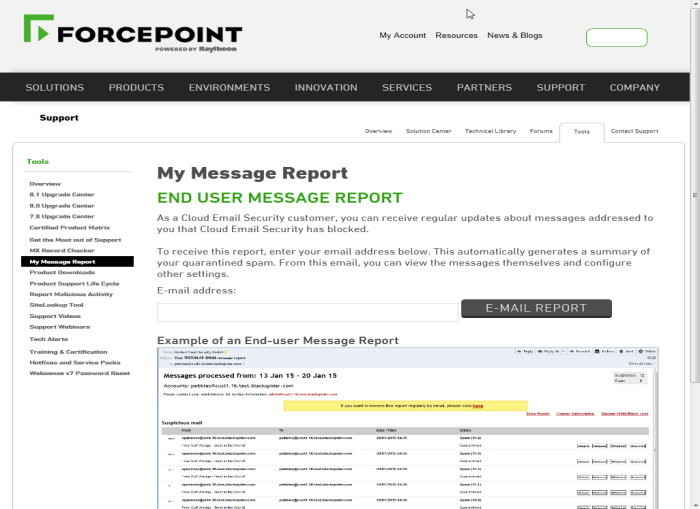Open 8.1 Upgrade Center
This screenshot has width=700, height=509.
point(62,195)
